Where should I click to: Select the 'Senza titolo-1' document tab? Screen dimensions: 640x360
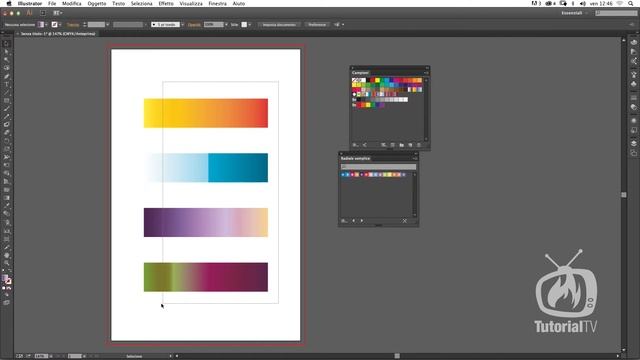57,33
